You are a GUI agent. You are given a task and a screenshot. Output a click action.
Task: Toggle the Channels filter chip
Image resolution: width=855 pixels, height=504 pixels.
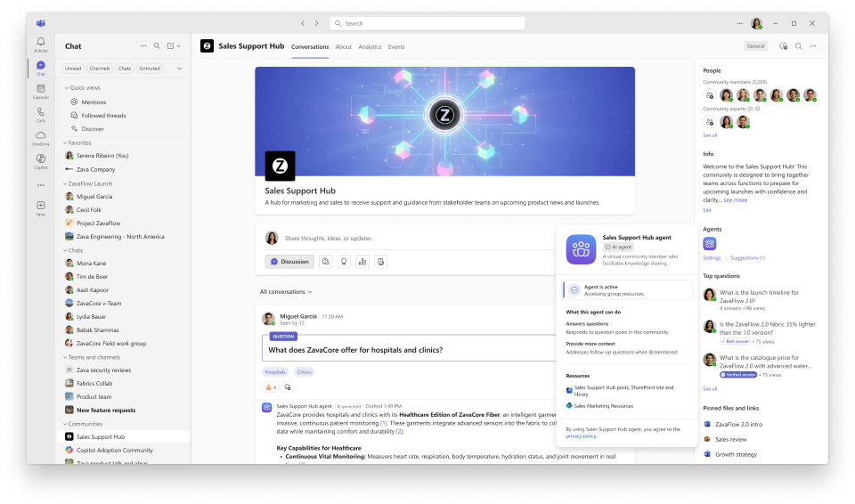[x=100, y=69]
